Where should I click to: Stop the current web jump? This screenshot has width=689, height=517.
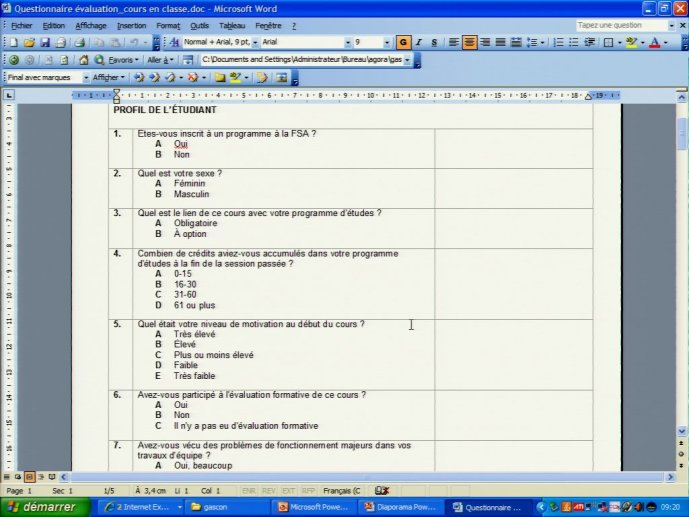[x=49, y=60]
